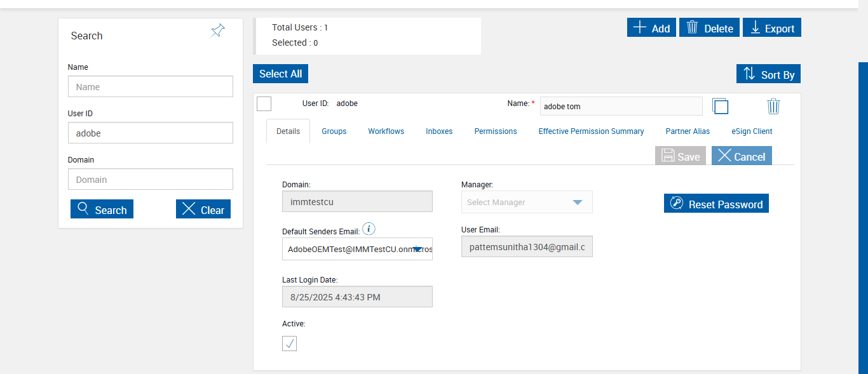Screen dimensions: 868x374
Task: Toggle the Active checkbox
Action: [x=289, y=344]
